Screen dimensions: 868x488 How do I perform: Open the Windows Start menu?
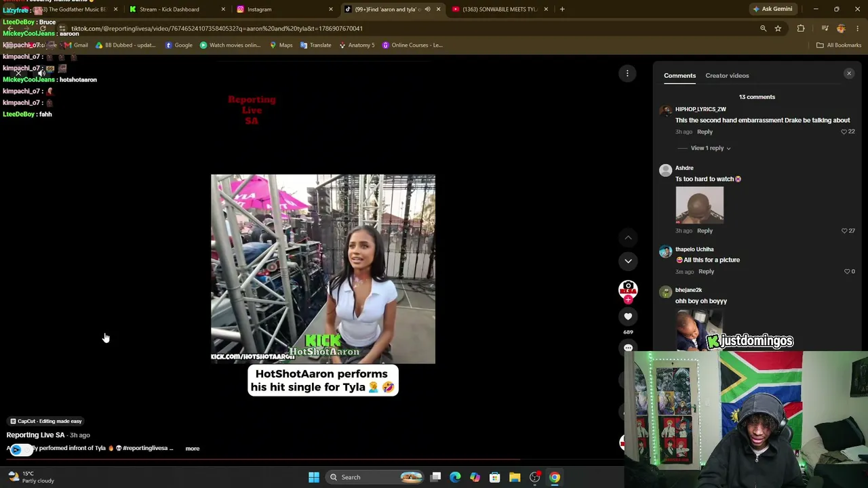click(x=313, y=477)
